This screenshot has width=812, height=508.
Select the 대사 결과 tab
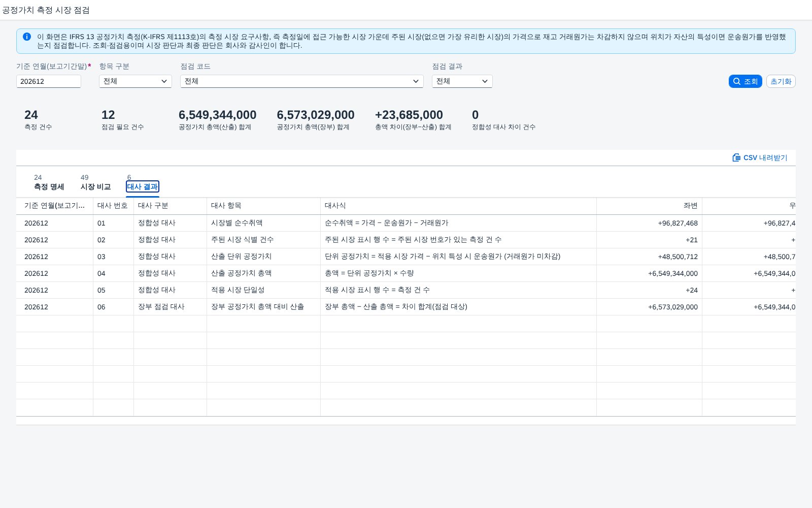point(143,186)
